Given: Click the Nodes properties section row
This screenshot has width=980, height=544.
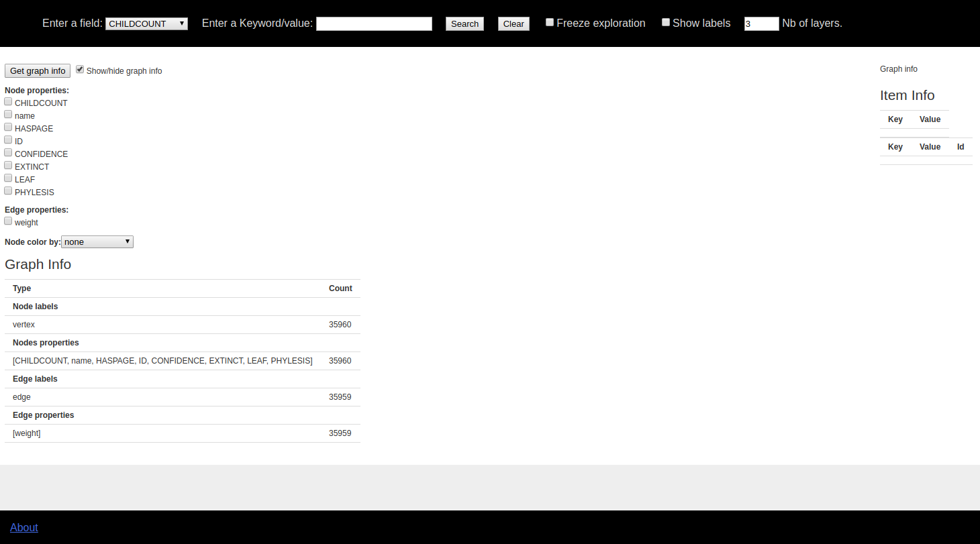Looking at the screenshot, I should click(183, 343).
